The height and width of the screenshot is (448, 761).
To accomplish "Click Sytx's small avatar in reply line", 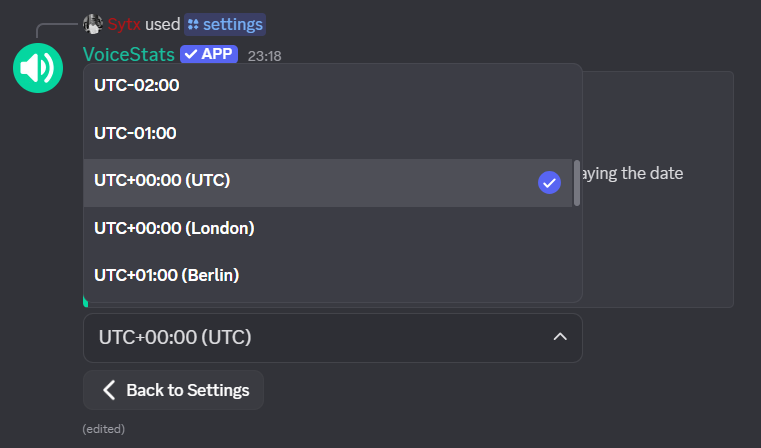I will click(93, 24).
